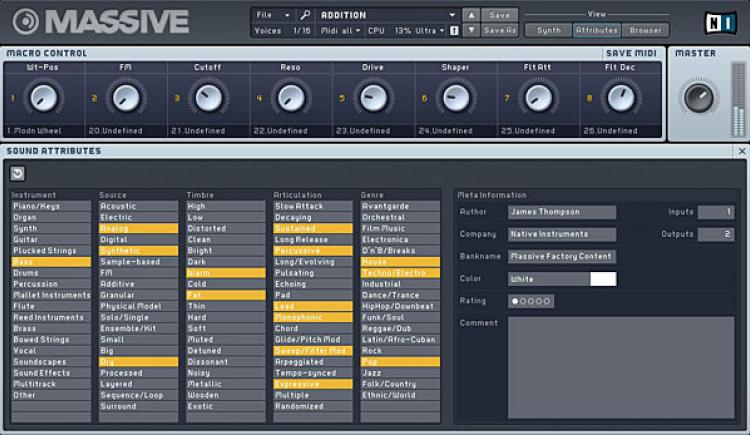Open the Ultra quality dropdown
750x435 pixels.
tap(430, 31)
